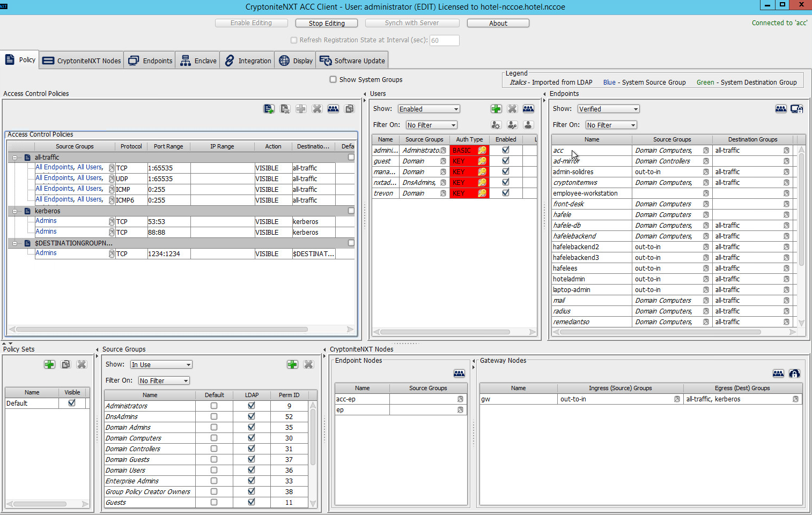
Task: Open Users Filter On dropdown
Action: (x=432, y=125)
